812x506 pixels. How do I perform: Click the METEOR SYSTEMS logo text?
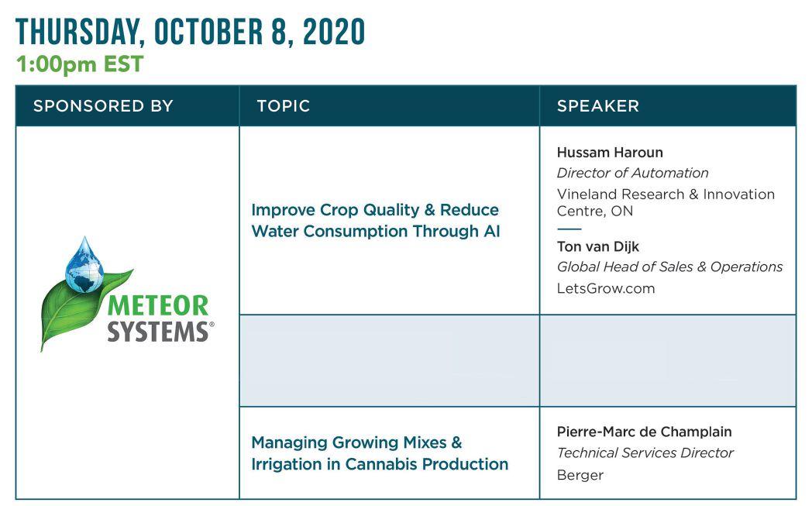point(158,318)
